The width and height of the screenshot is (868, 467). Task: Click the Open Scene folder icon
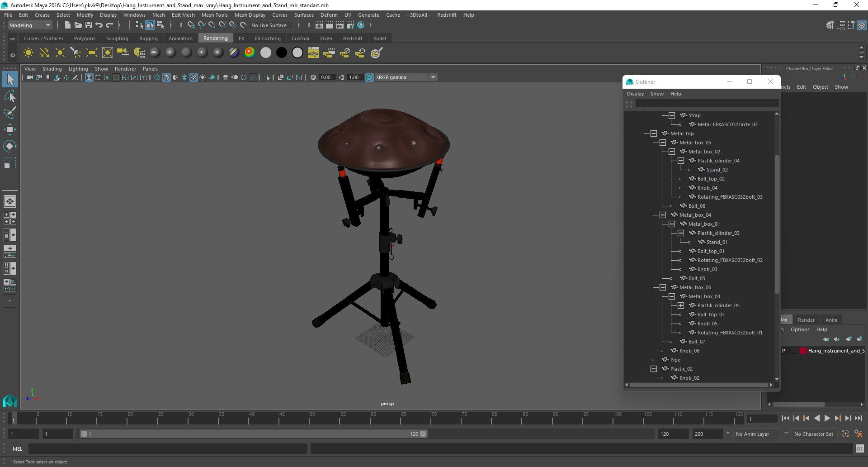pyautogui.click(x=78, y=25)
